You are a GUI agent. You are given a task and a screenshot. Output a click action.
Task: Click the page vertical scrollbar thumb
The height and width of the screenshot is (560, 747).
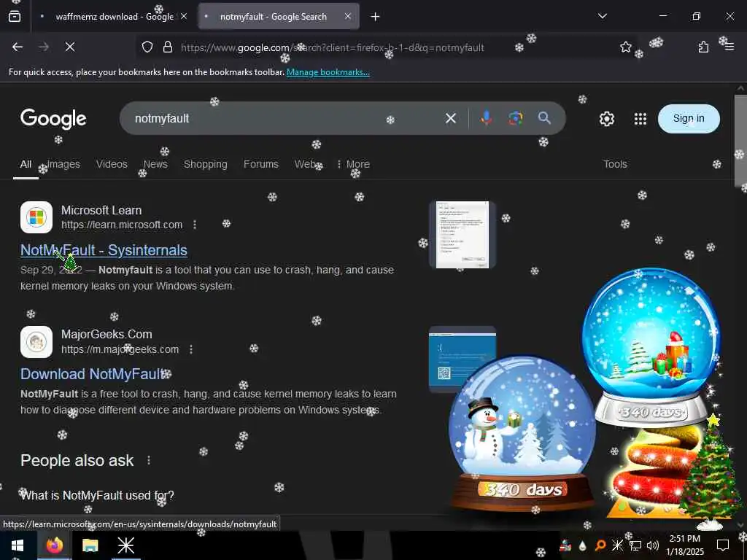click(740, 141)
